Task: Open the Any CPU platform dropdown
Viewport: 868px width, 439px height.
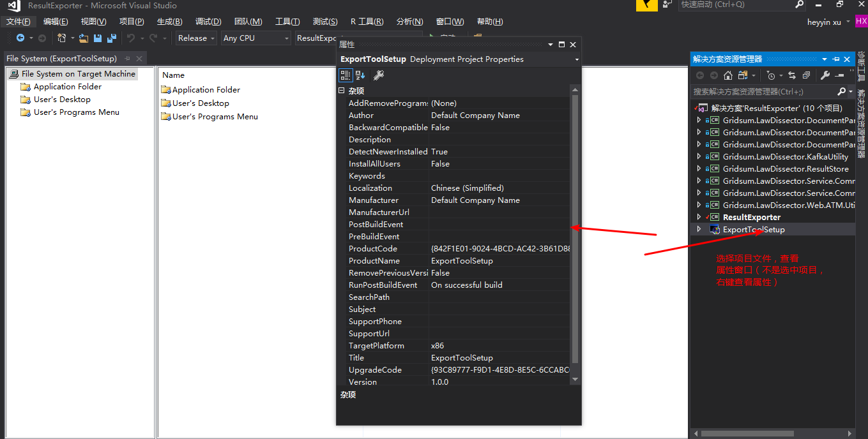Action: coord(255,38)
